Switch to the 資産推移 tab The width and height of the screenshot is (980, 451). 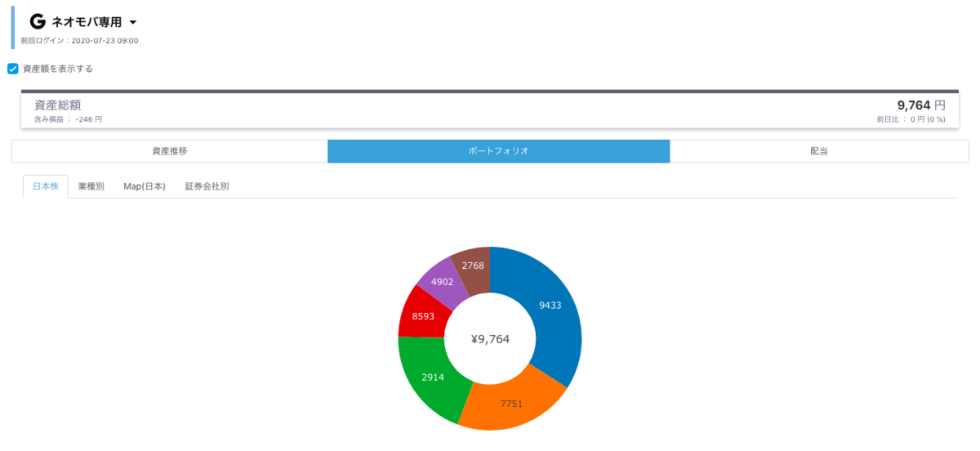pos(170,151)
